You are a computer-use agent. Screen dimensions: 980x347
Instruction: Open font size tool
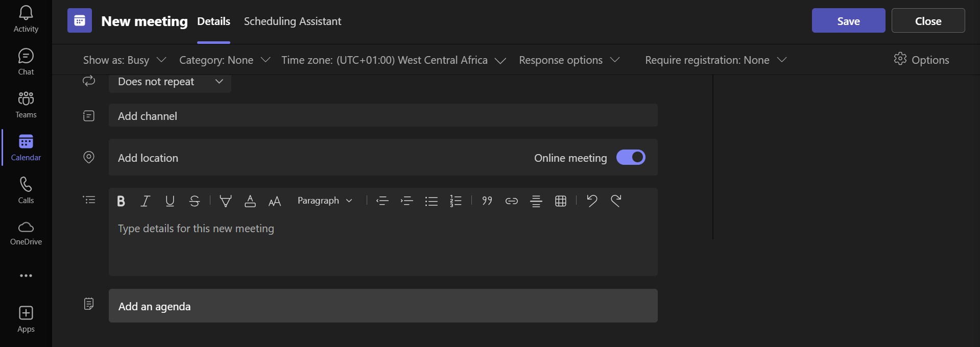275,201
